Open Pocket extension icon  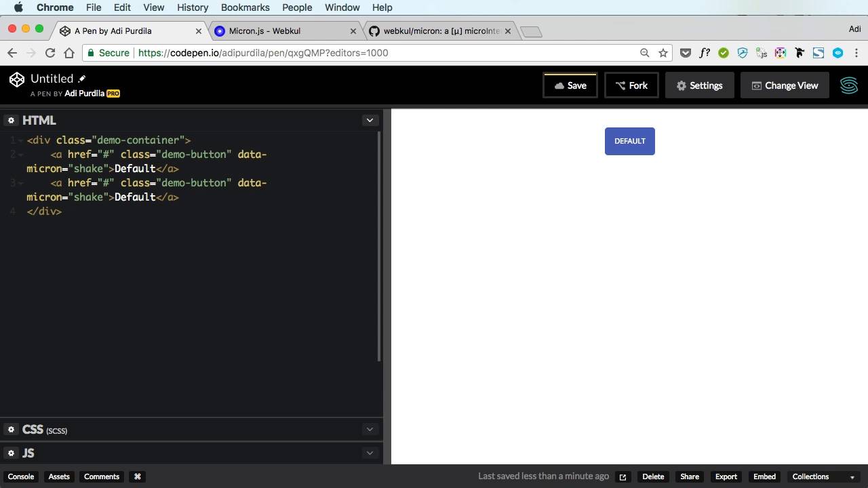pyautogui.click(x=686, y=53)
